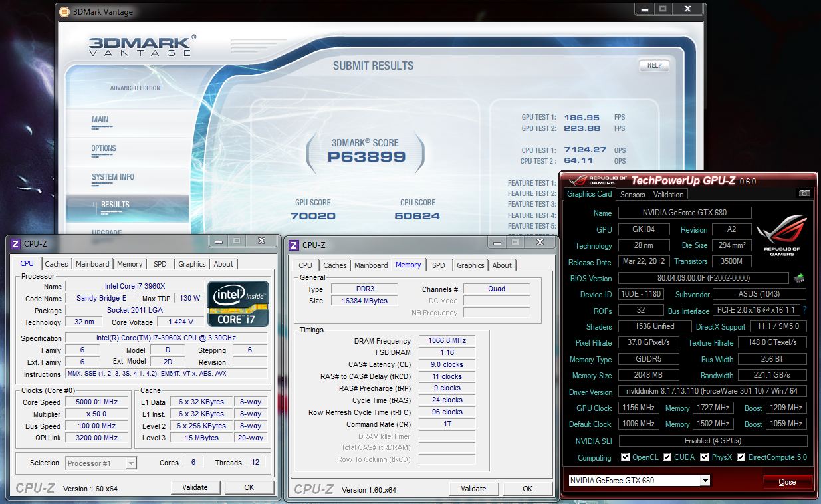Click the Driver Version field
This screenshot has width=821, height=504.
click(713, 392)
